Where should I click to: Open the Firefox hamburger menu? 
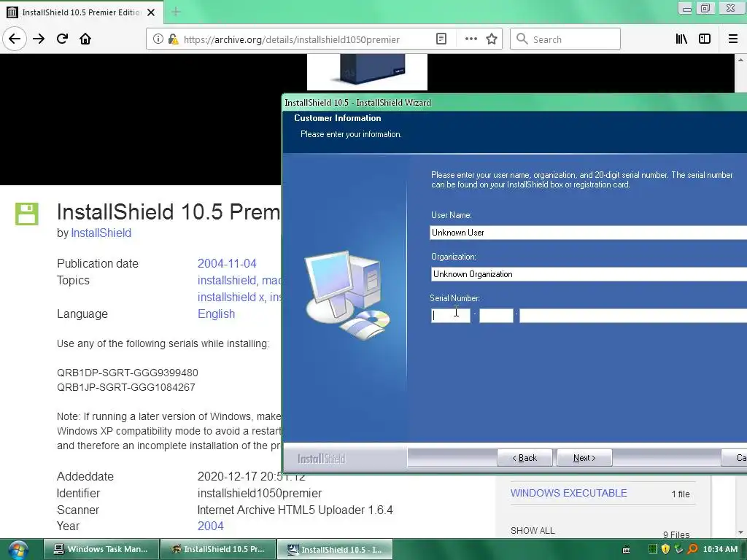click(733, 39)
